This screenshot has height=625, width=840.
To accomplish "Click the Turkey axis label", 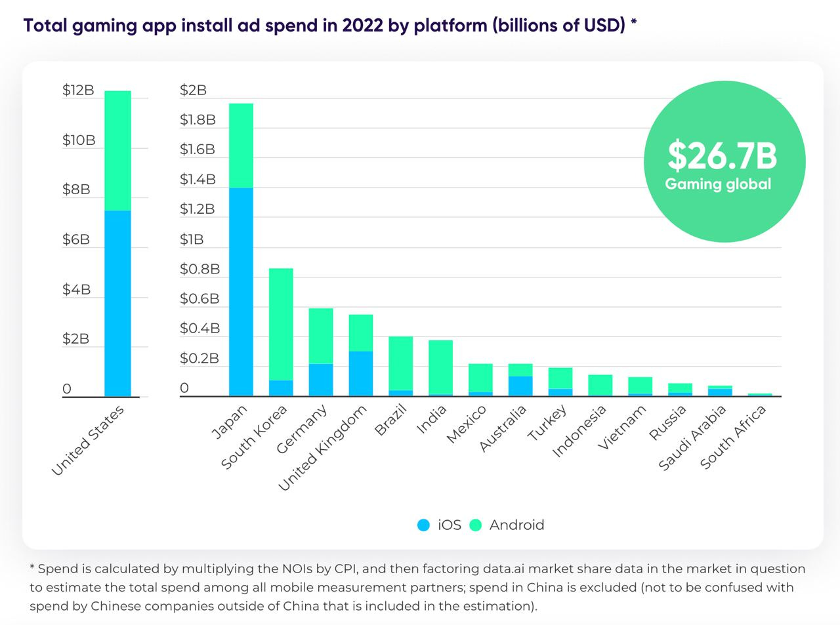I will point(547,423).
